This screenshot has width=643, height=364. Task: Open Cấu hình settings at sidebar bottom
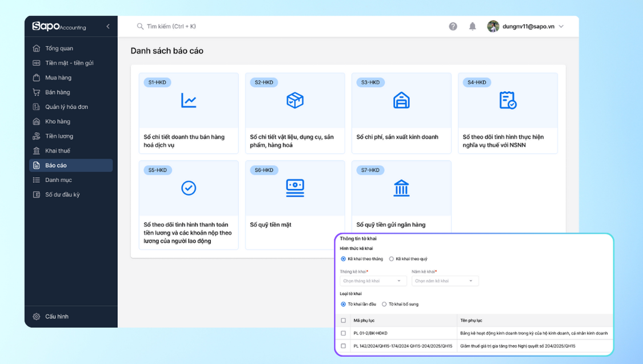point(57,317)
